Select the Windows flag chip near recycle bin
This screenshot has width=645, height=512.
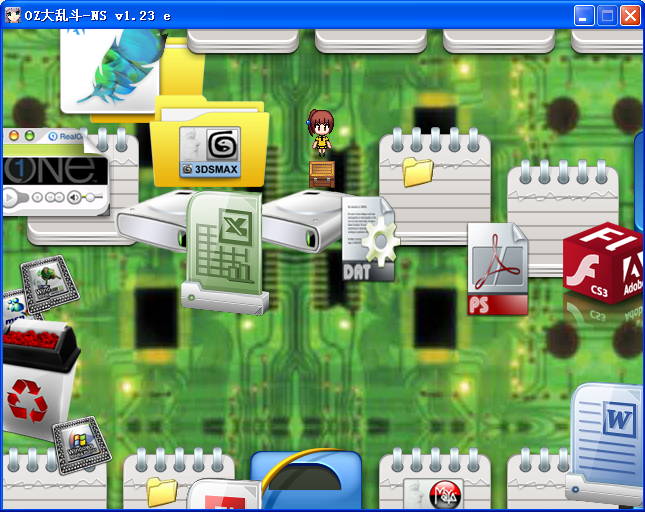[81, 445]
